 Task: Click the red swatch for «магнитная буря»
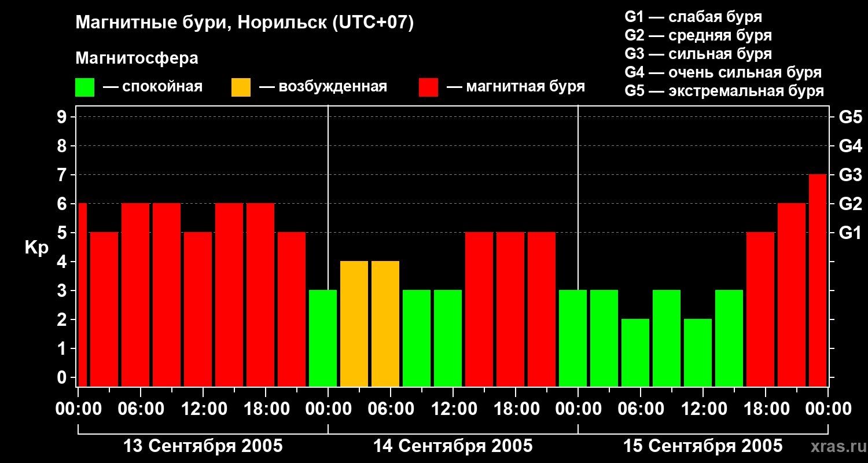(x=428, y=87)
